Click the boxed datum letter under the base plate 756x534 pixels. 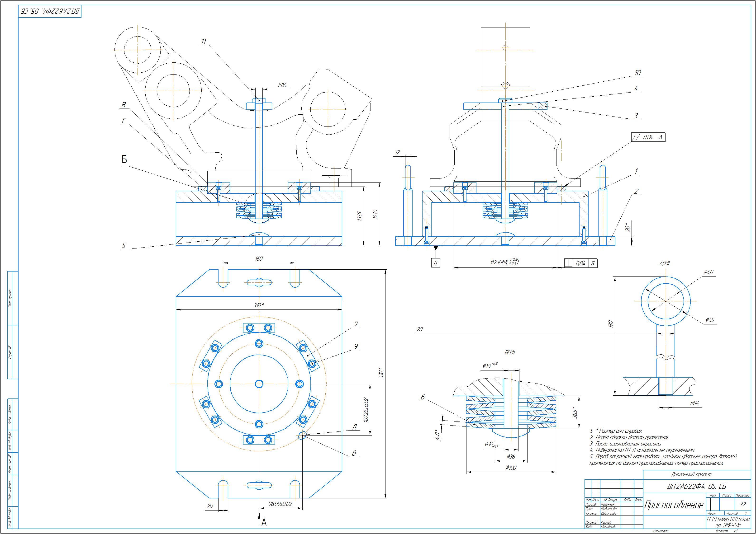(x=435, y=263)
